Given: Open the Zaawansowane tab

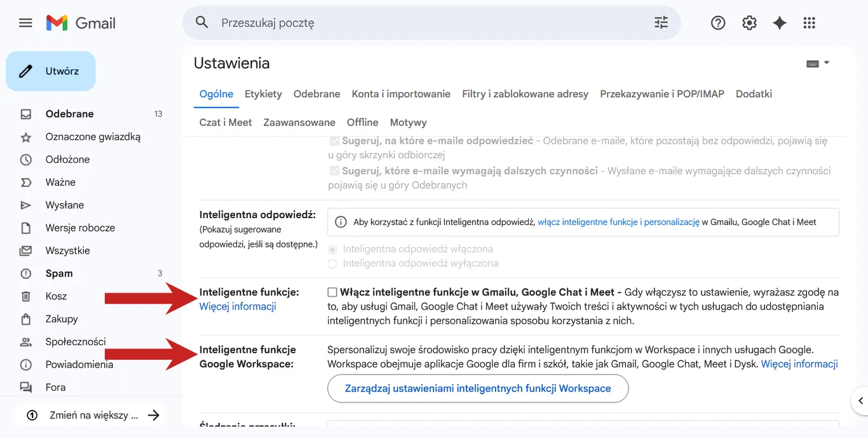Looking at the screenshot, I should [299, 123].
